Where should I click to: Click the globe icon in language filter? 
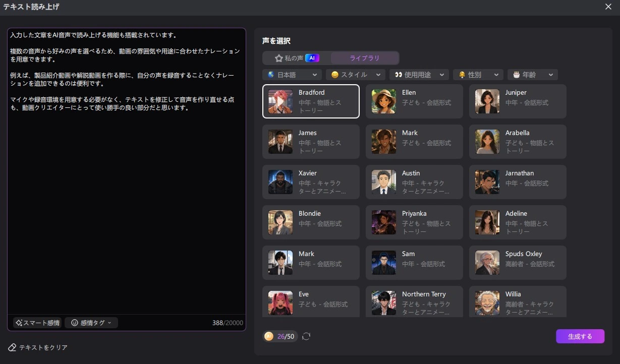click(x=271, y=75)
